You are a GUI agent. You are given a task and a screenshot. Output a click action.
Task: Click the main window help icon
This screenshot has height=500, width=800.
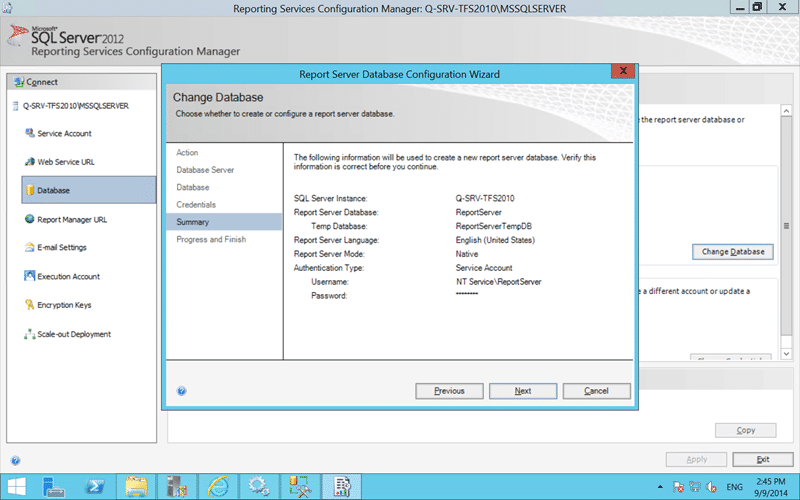[x=15, y=461]
